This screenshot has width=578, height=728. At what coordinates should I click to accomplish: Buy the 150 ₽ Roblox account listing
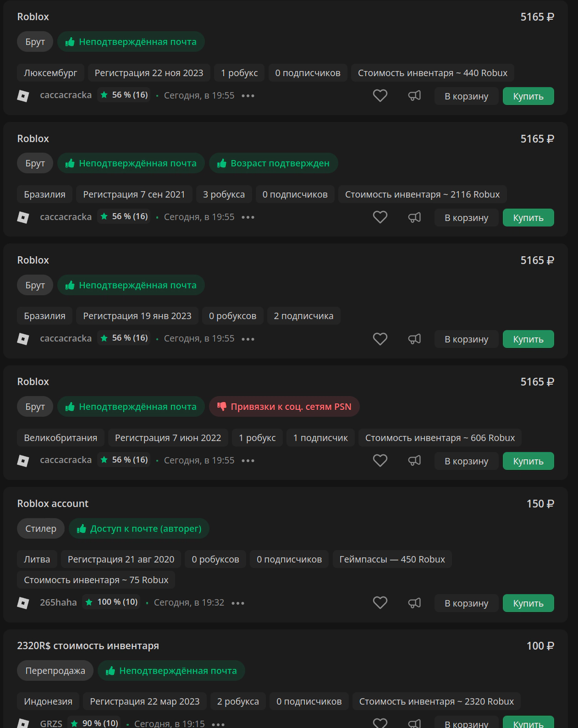pos(528,603)
